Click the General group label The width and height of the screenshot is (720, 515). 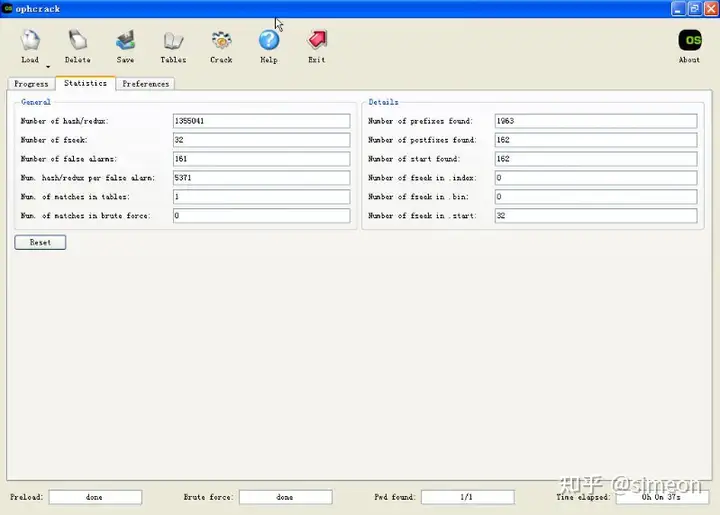[x=35, y=102]
